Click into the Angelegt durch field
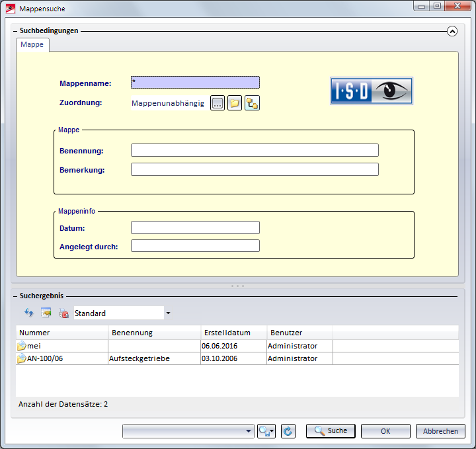Image resolution: width=476 pixels, height=449 pixels. [195, 246]
